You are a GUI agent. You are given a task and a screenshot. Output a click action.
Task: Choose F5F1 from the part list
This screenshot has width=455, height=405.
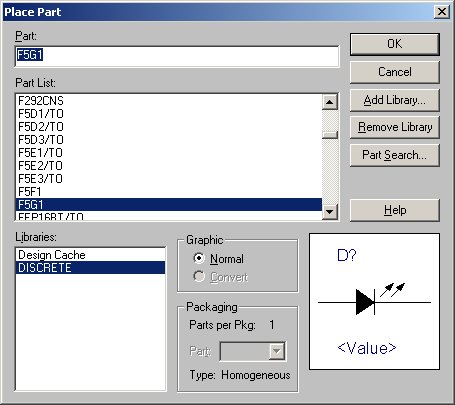point(169,192)
